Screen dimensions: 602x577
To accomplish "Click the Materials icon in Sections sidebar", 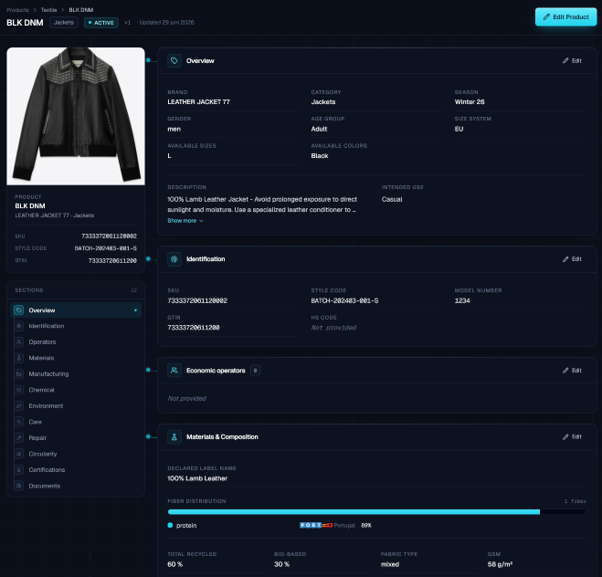I will click(19, 358).
